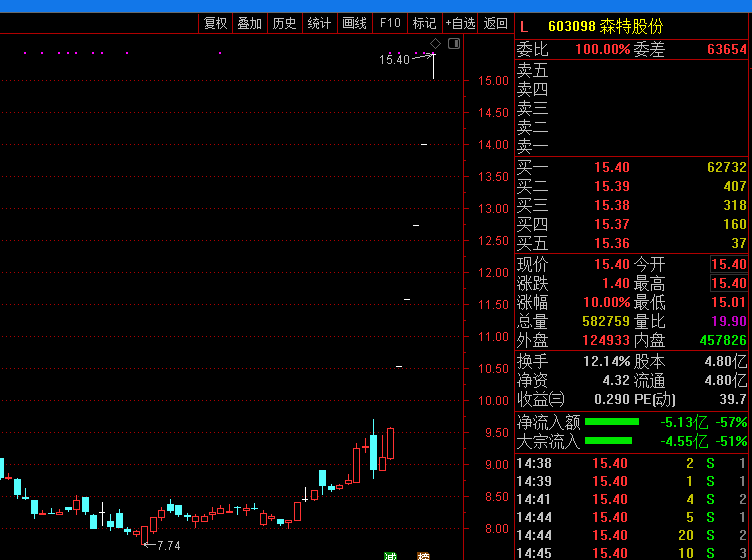Click the 最低 value 15.01

pos(728,302)
